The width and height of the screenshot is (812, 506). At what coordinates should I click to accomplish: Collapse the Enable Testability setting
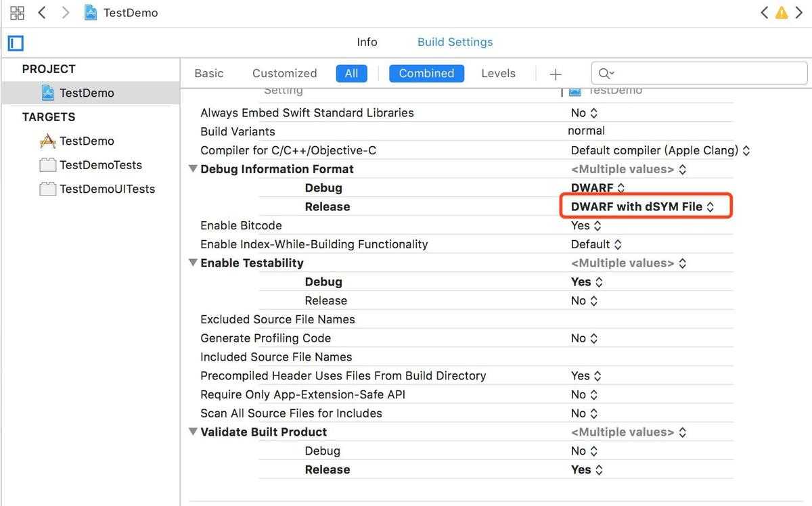point(193,263)
